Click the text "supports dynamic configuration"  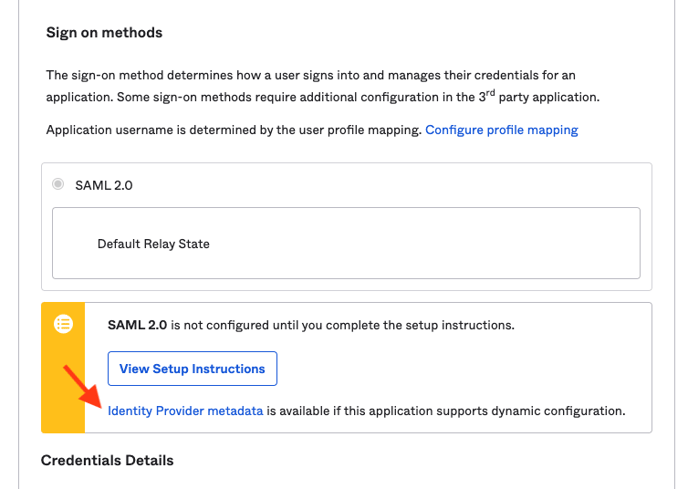(x=507, y=411)
